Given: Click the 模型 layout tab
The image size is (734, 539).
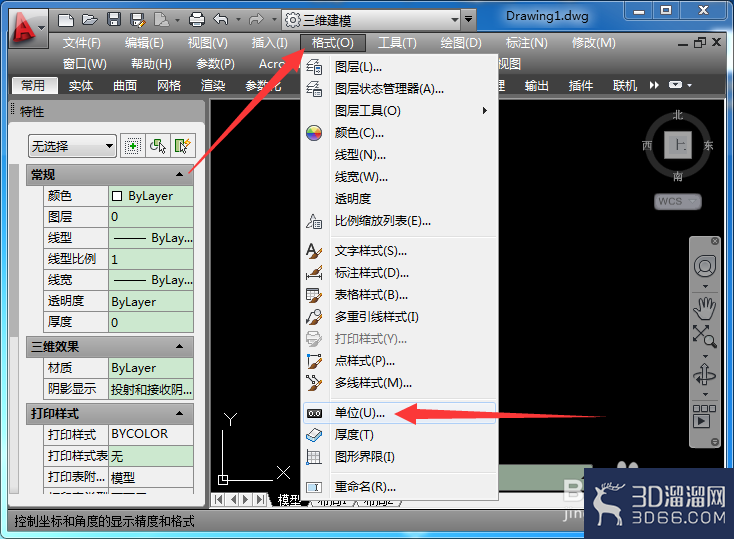Looking at the screenshot, I should pos(289,500).
